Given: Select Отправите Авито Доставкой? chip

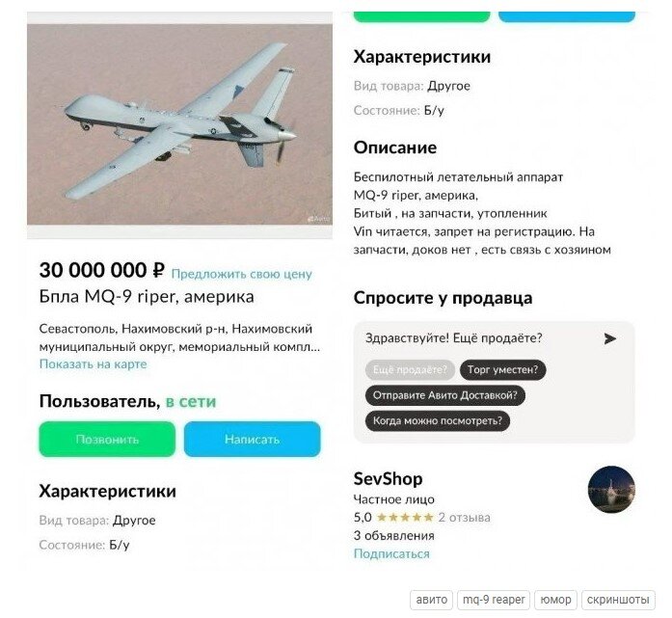Looking at the screenshot, I should (444, 395).
